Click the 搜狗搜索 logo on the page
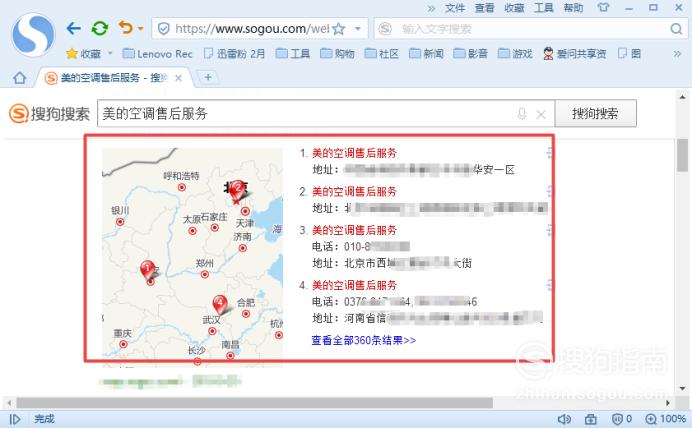This screenshot has height=428, width=692. click(49, 114)
